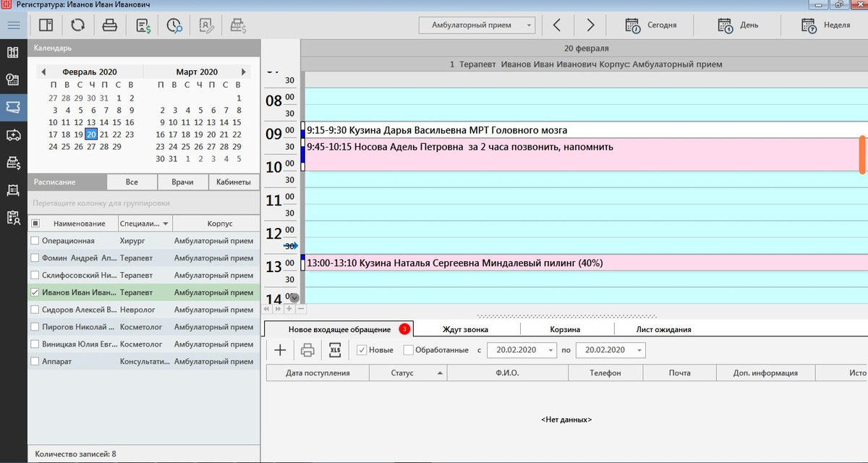868x463 pixels.
Task: Click the round down-arrow under the 14:00 label
Action: 294,297
